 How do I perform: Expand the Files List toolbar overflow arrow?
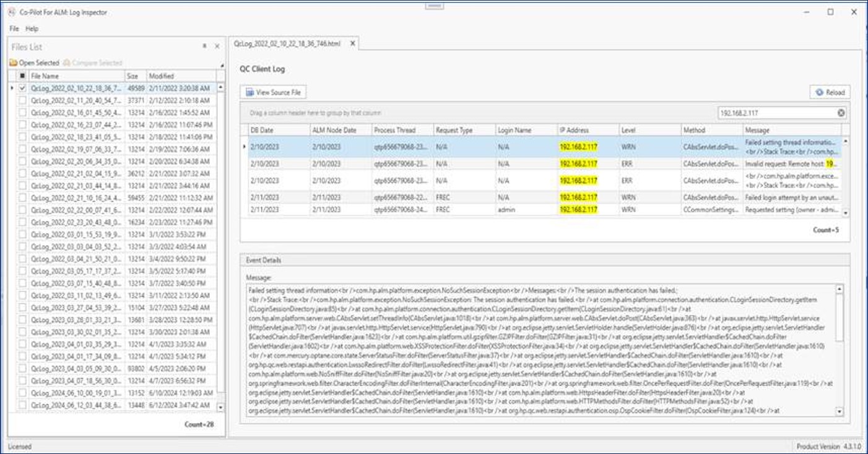(x=222, y=65)
